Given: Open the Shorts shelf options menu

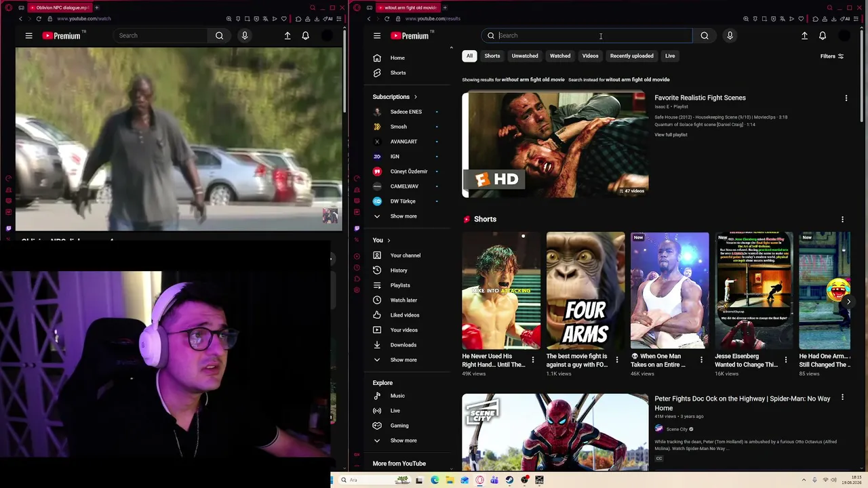Looking at the screenshot, I should pyautogui.click(x=842, y=220).
